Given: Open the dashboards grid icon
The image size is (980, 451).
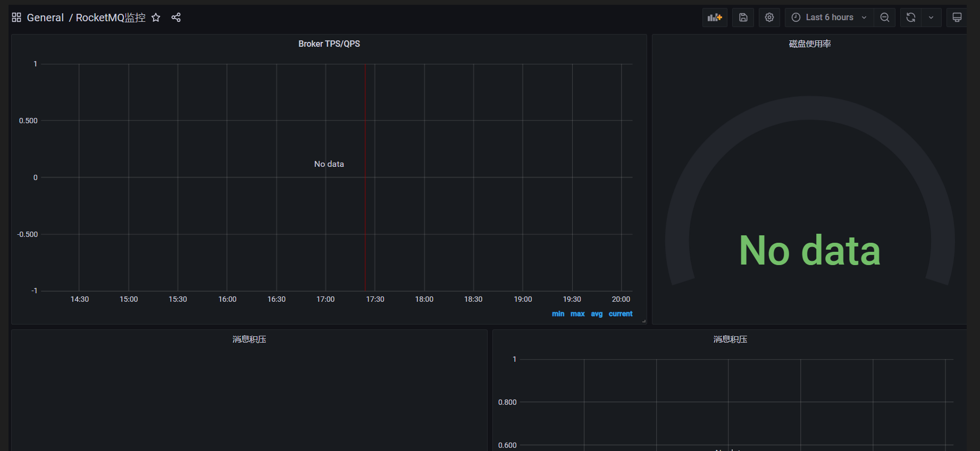Looking at the screenshot, I should coord(16,18).
